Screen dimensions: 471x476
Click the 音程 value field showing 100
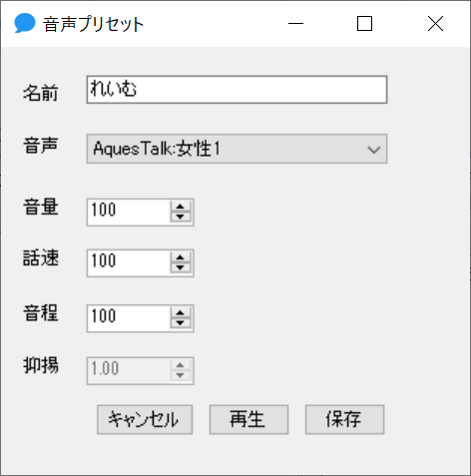[x=129, y=318]
